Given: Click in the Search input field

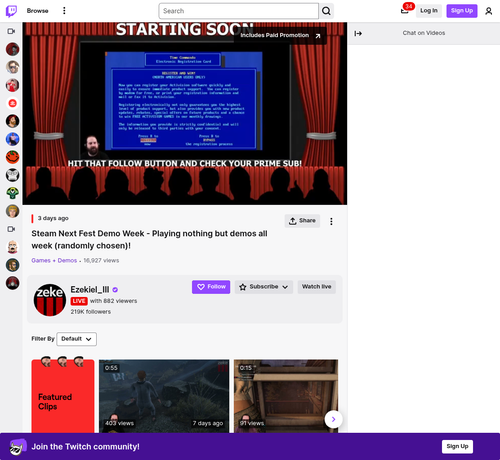Looking at the screenshot, I should pos(239,11).
